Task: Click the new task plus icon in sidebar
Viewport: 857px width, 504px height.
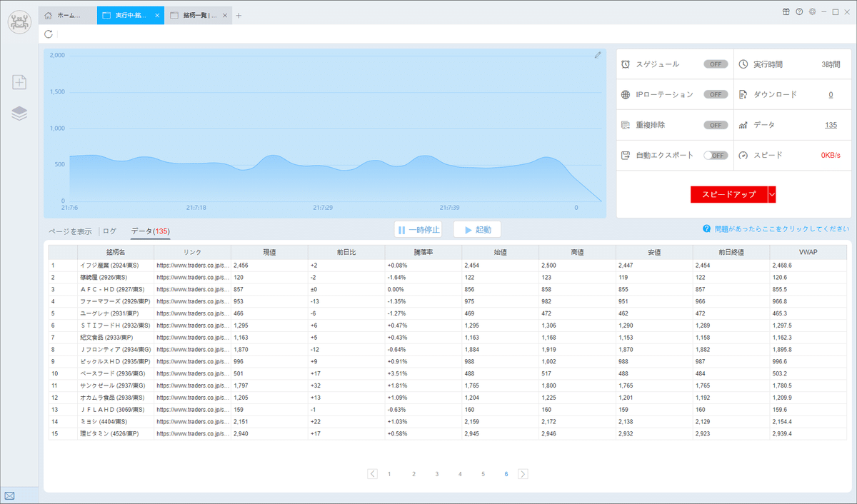Action: click(19, 82)
